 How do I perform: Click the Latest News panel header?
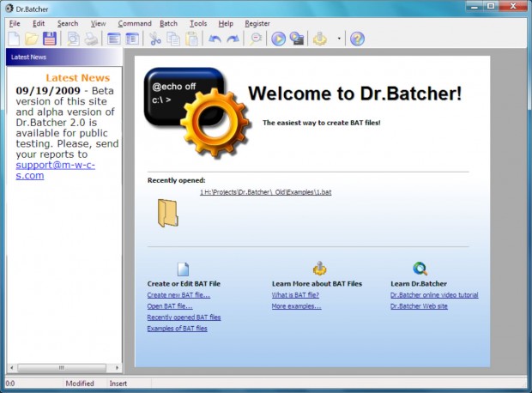click(64, 57)
